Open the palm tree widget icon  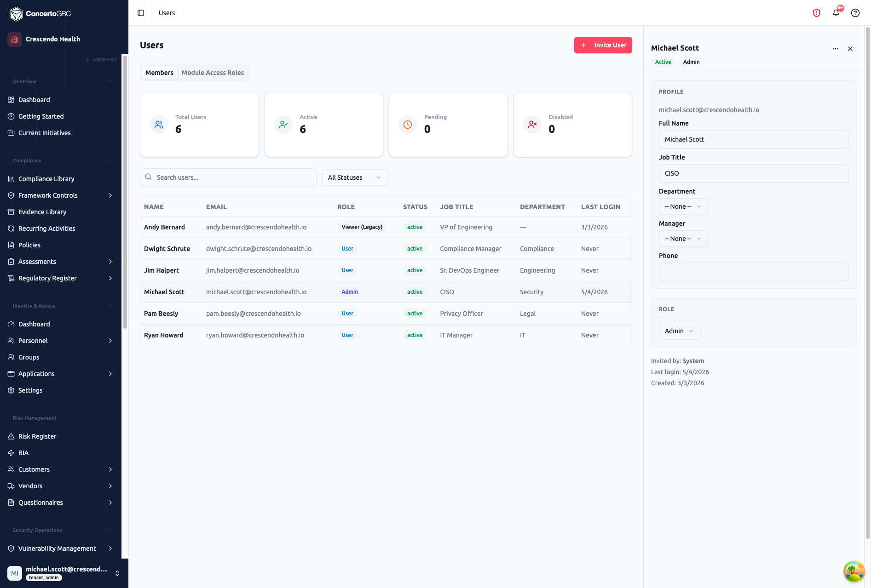coord(854,571)
